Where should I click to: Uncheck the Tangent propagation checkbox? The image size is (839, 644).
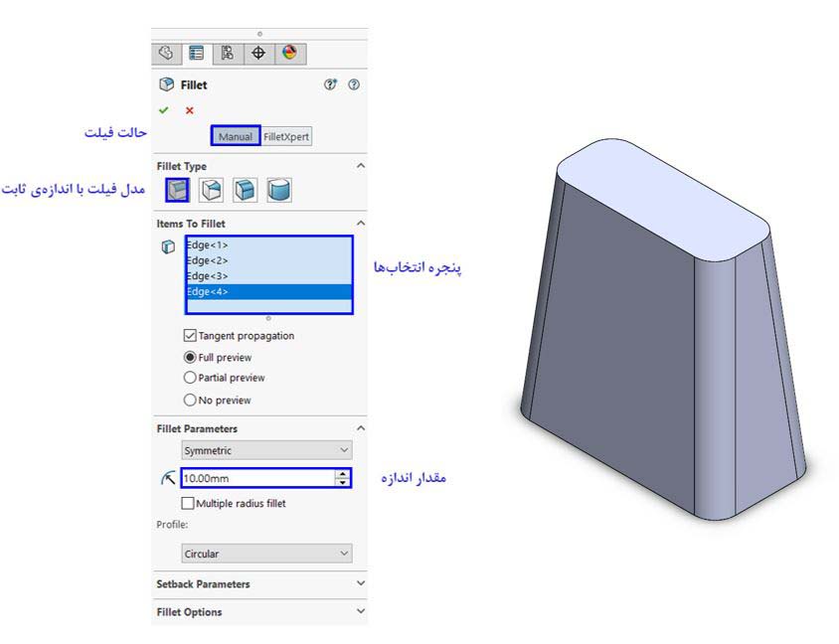tap(191, 336)
